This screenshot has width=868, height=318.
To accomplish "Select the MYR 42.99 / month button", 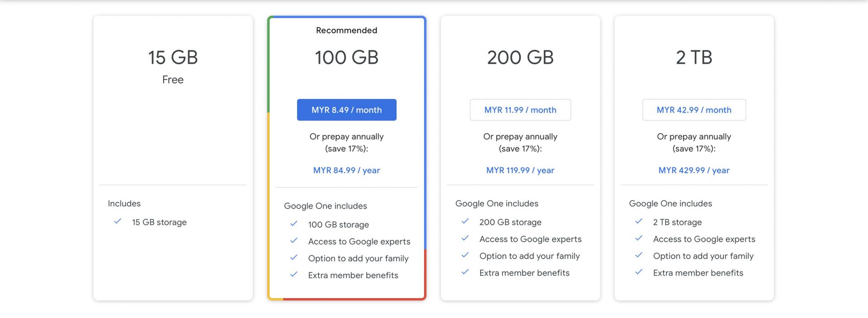I will click(694, 110).
